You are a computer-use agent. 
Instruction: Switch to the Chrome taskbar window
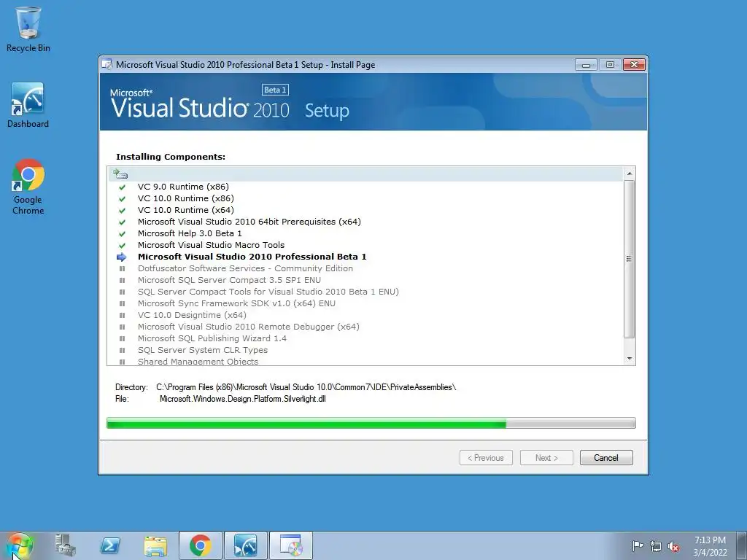pyautogui.click(x=200, y=545)
